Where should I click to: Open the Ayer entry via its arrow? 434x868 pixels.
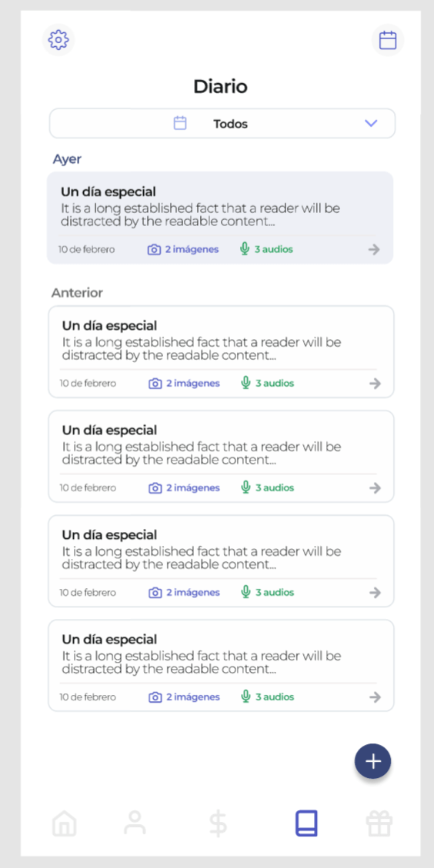(x=374, y=249)
